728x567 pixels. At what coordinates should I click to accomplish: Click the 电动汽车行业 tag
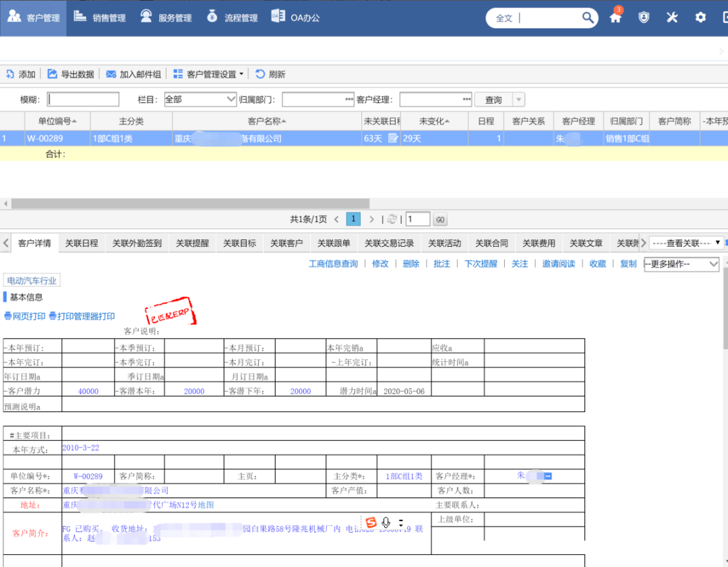(32, 280)
